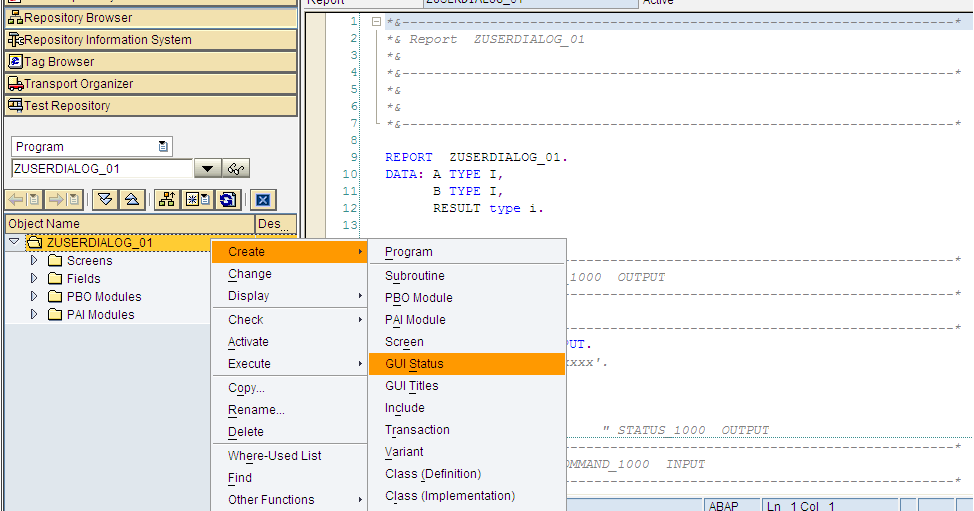Open the Check submenu
Image resolution: width=974 pixels, height=511 pixels.
point(289,320)
